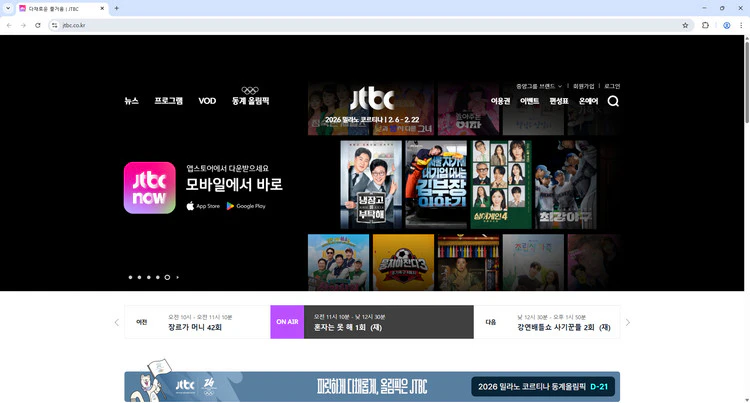Screen dimensions: 750x403
Task: Click the 2026 밀라노 코르티나 2.6 - 2.22 text
Action: (x=372, y=120)
